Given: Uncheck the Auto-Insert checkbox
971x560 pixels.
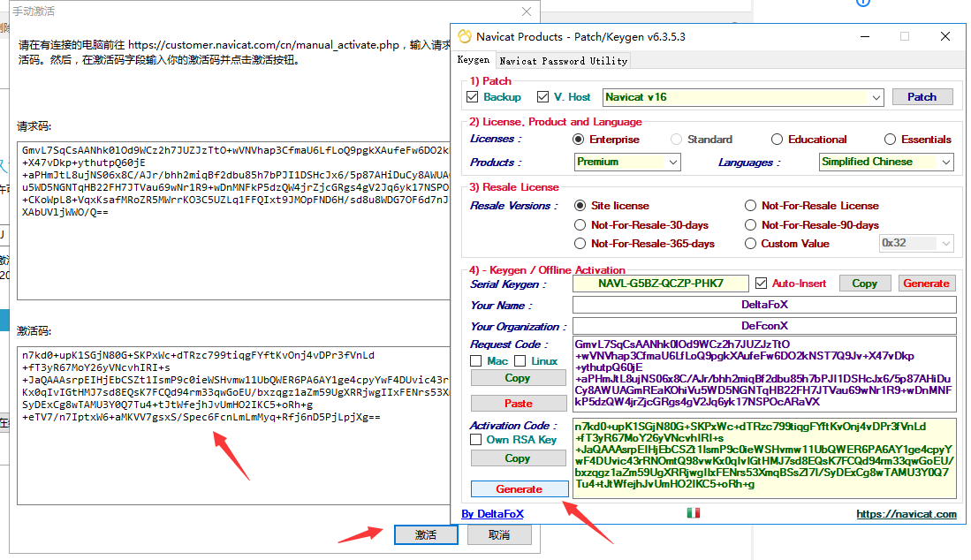Looking at the screenshot, I should coord(762,284).
